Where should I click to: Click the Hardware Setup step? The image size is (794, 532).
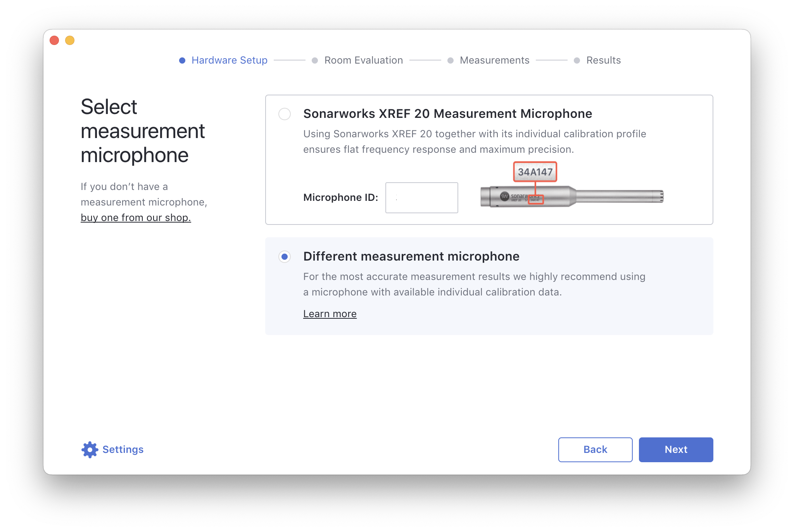(x=229, y=60)
